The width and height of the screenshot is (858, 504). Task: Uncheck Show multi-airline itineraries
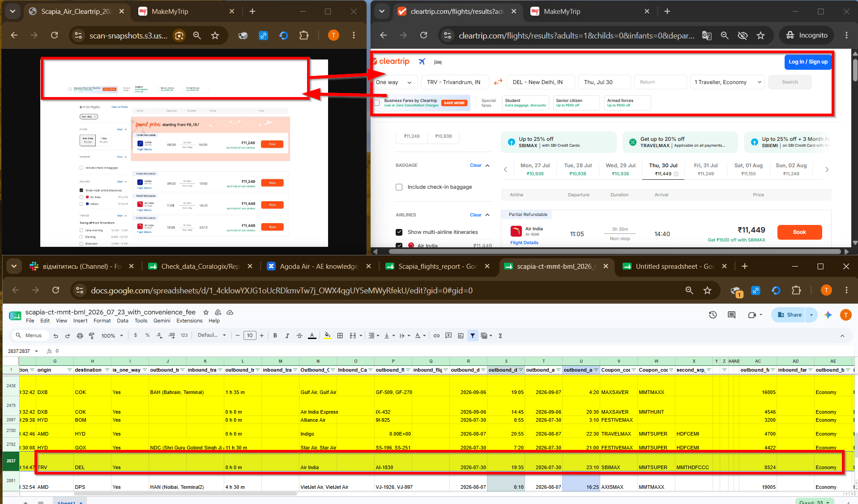tap(399, 232)
